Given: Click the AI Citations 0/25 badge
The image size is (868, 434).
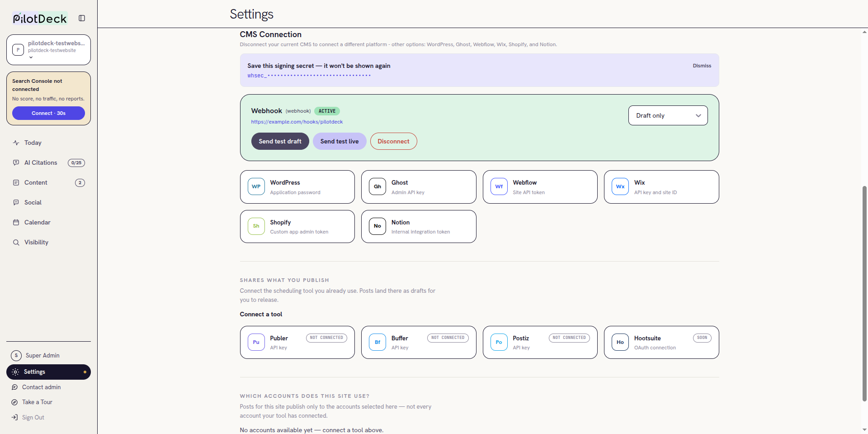Looking at the screenshot, I should 76,163.
